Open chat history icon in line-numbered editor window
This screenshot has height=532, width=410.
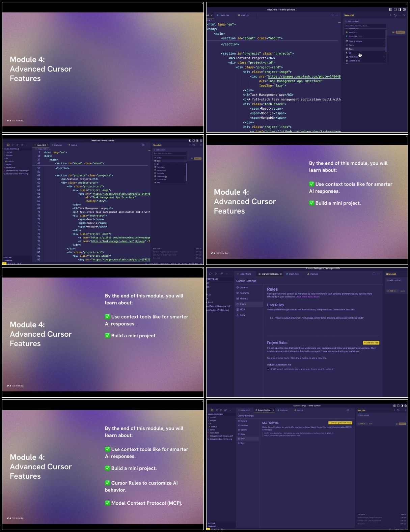(194, 145)
